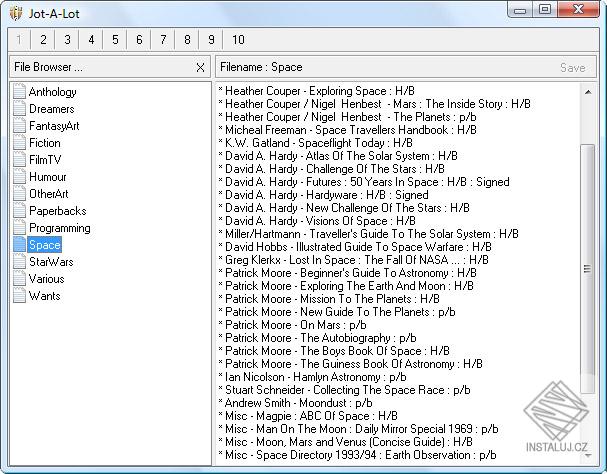Maximize the Jot-A-Lot window

545,10
